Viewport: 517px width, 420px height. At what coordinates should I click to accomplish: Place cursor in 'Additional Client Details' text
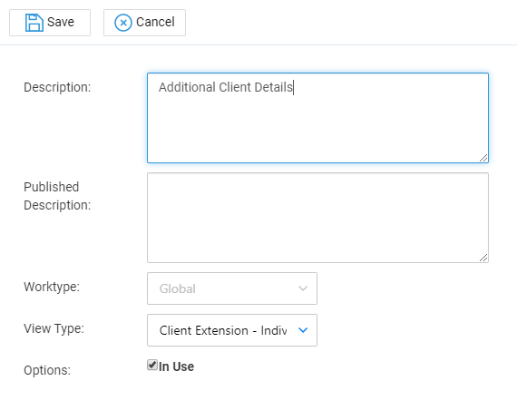click(226, 87)
